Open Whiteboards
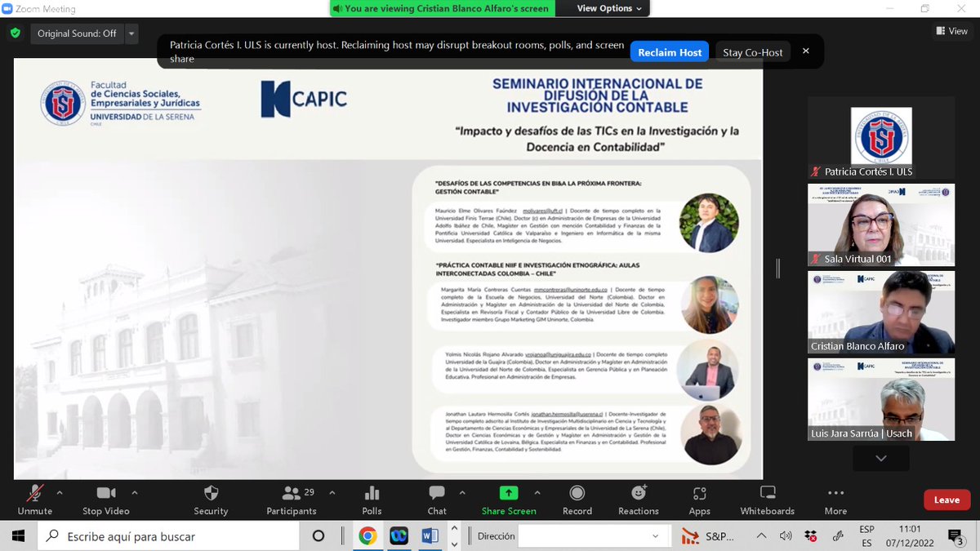This screenshot has height=551, width=980. click(768, 500)
